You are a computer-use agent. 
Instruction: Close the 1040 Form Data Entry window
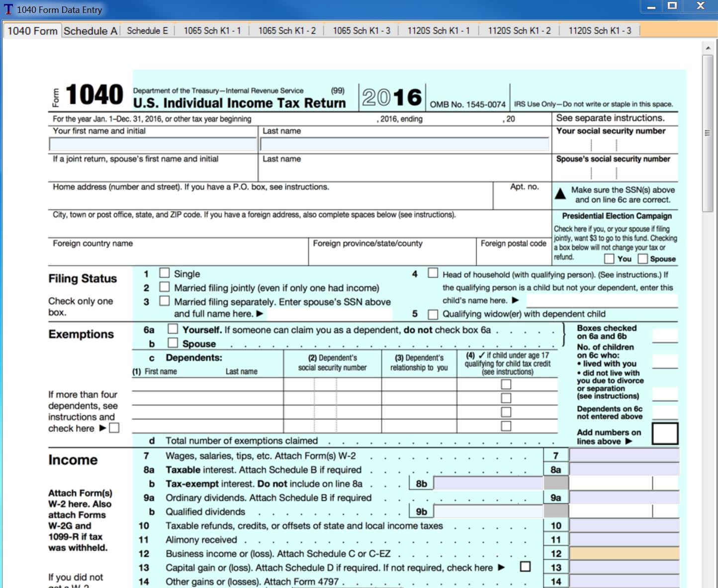[701, 6]
